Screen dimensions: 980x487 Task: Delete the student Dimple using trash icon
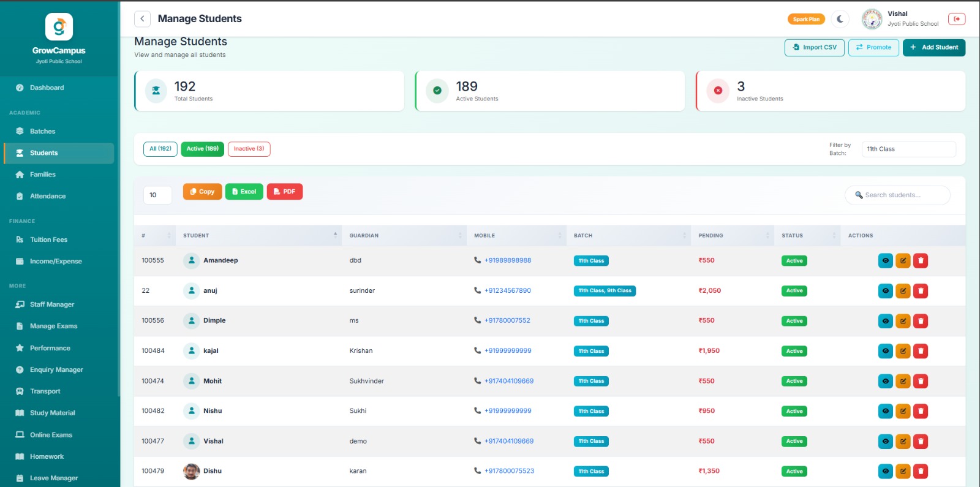[x=921, y=321]
